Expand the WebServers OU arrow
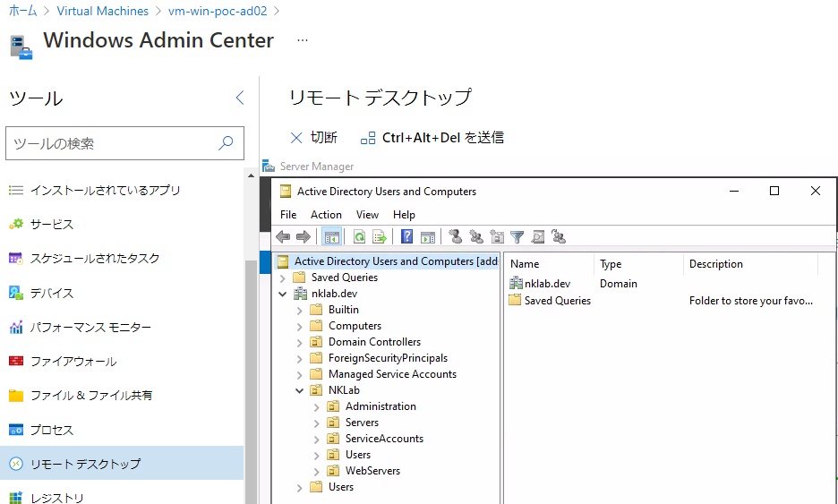This screenshot has height=504, width=838. pyautogui.click(x=317, y=472)
